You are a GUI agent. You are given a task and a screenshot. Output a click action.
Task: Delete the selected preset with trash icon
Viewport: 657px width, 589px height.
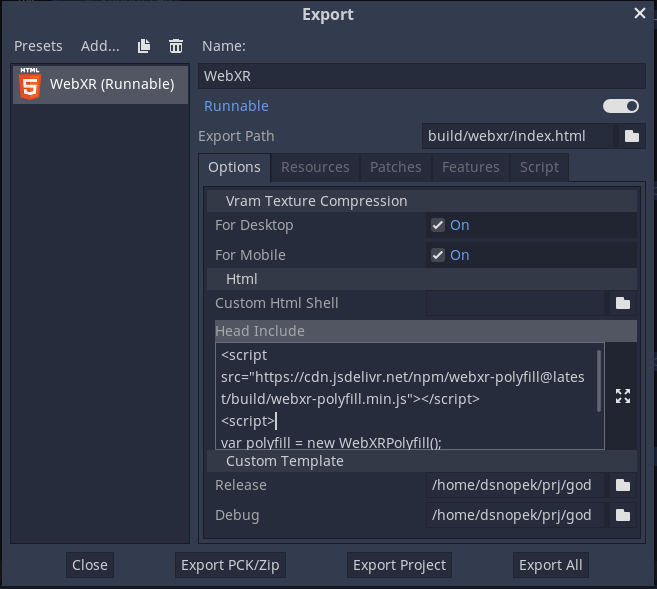(x=176, y=46)
